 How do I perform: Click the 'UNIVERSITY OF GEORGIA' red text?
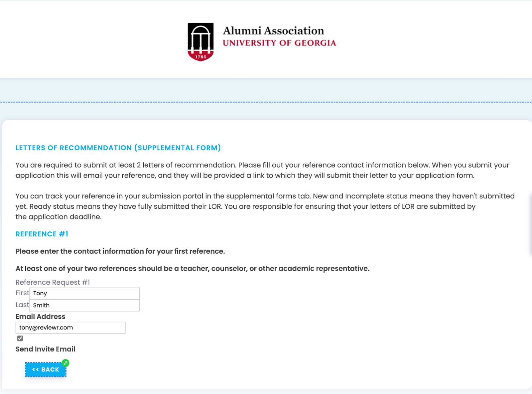coord(279,43)
